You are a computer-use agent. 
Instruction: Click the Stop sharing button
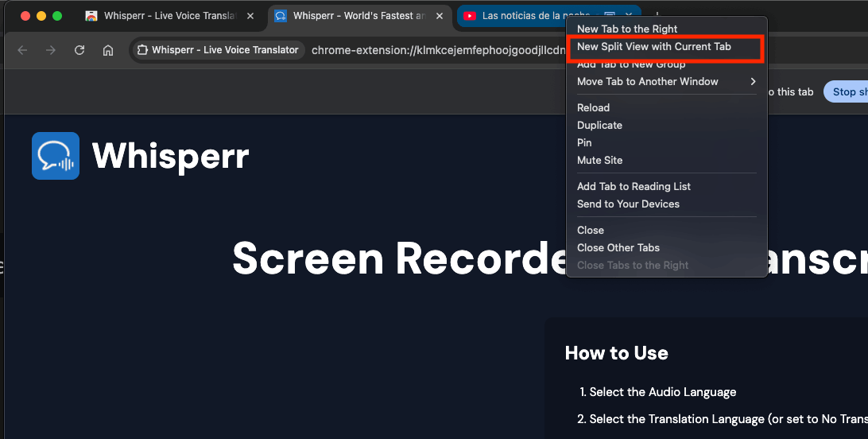click(846, 92)
